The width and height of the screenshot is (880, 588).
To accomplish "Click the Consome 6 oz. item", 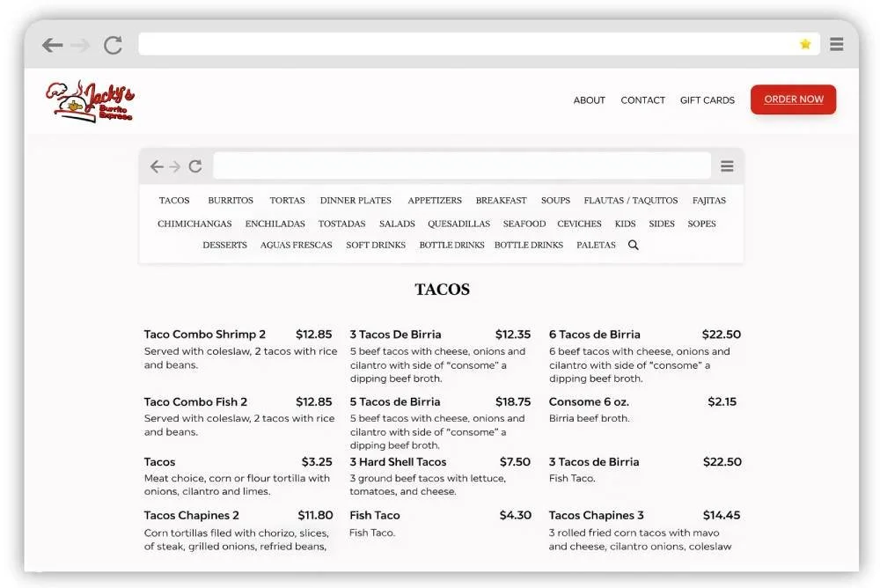I will coord(589,401).
